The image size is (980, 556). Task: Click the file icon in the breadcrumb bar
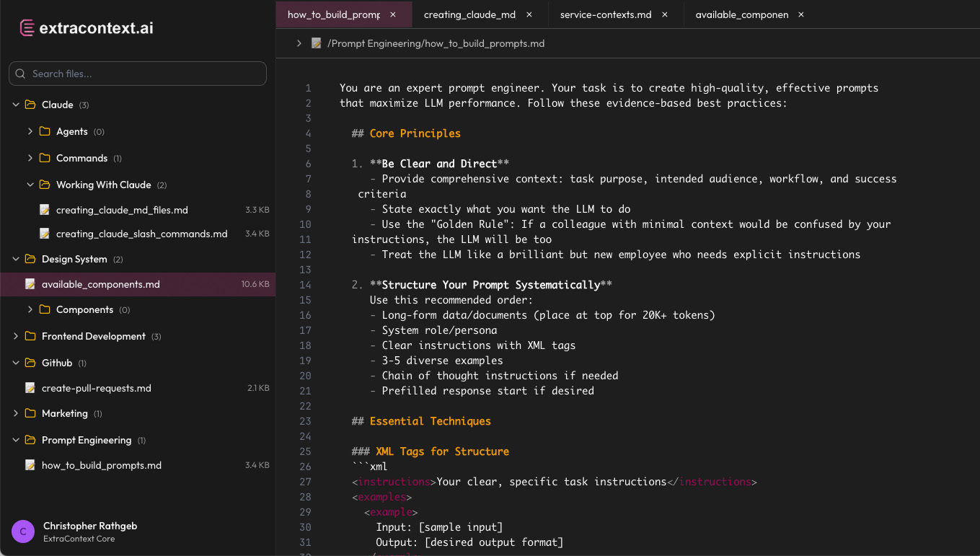tap(316, 43)
